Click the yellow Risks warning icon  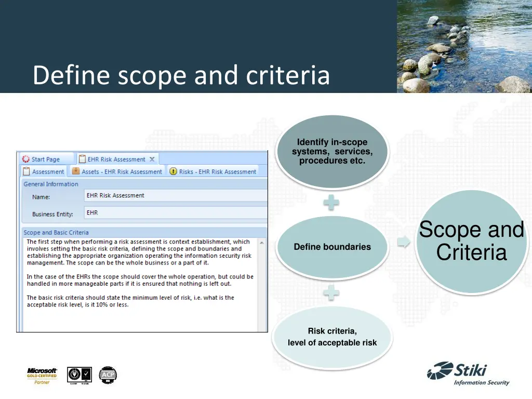click(173, 171)
